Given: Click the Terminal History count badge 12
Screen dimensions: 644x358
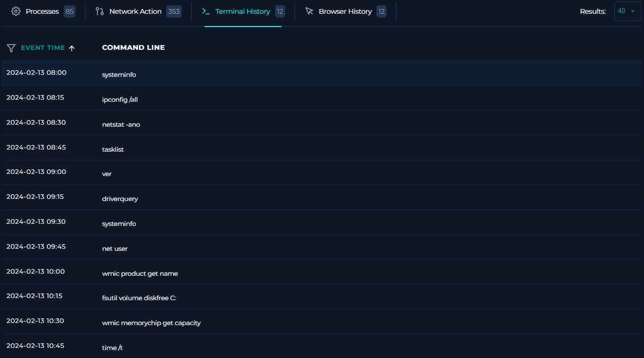Looking at the screenshot, I should [280, 11].
